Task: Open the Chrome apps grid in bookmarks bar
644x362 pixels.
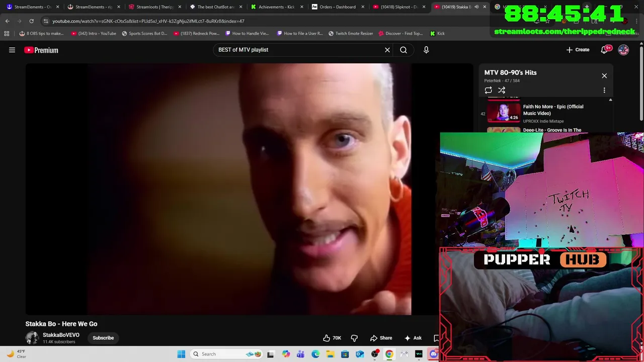Action: coord(7,33)
